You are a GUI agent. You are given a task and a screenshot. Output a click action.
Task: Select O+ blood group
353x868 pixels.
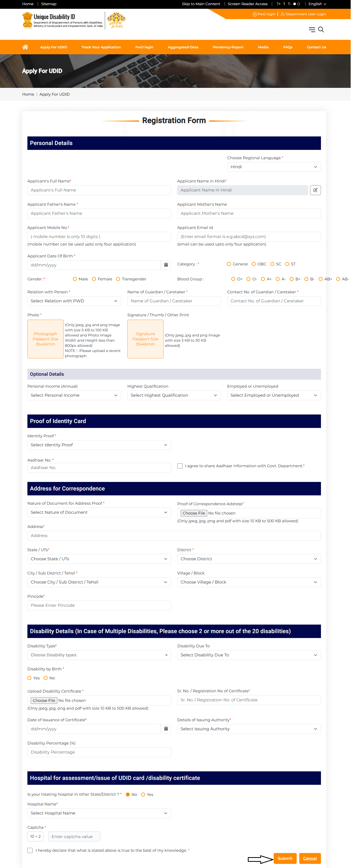pos(233,279)
